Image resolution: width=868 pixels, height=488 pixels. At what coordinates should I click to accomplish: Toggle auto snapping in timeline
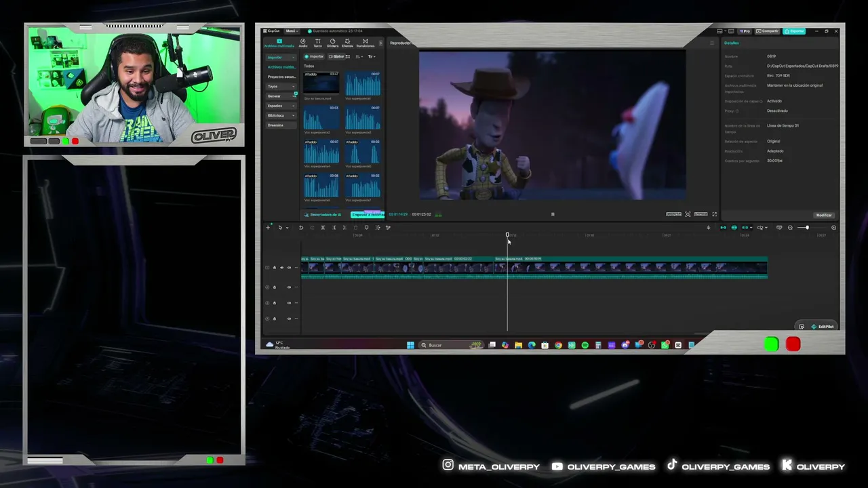pos(734,228)
